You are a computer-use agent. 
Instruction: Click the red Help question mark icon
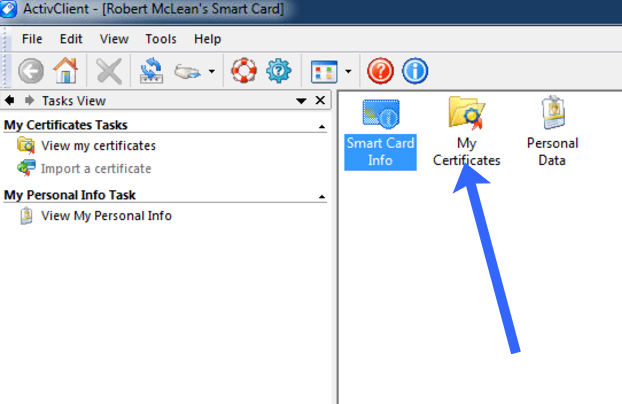[x=380, y=71]
